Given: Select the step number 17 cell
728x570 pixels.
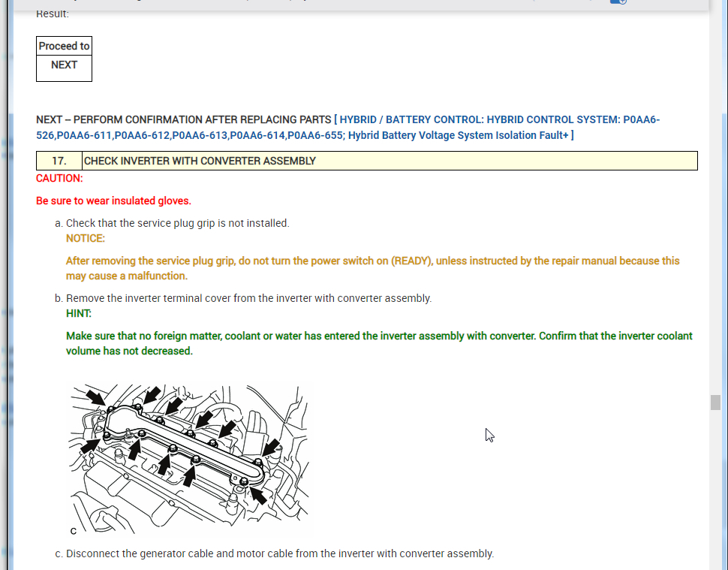Looking at the screenshot, I should [59, 161].
